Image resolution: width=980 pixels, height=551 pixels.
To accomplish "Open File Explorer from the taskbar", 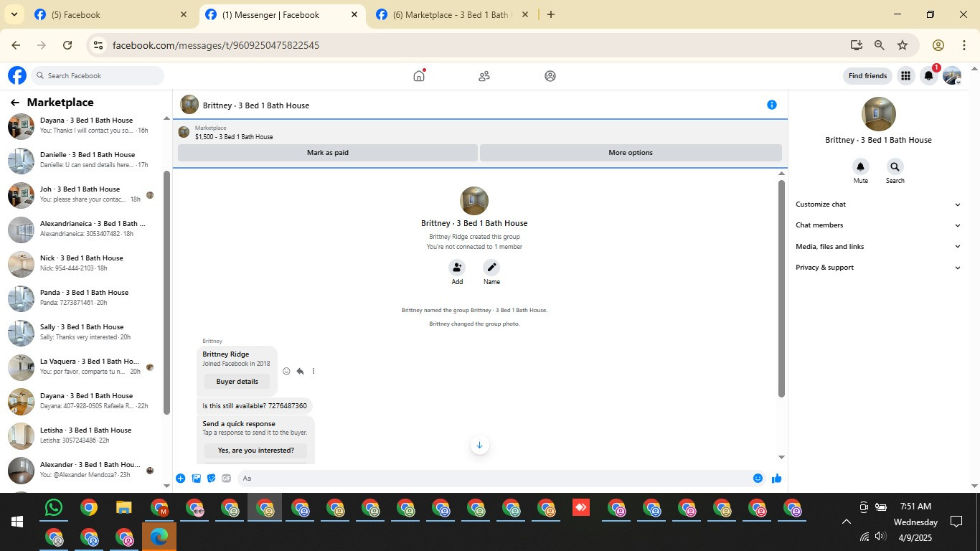I will (x=123, y=508).
